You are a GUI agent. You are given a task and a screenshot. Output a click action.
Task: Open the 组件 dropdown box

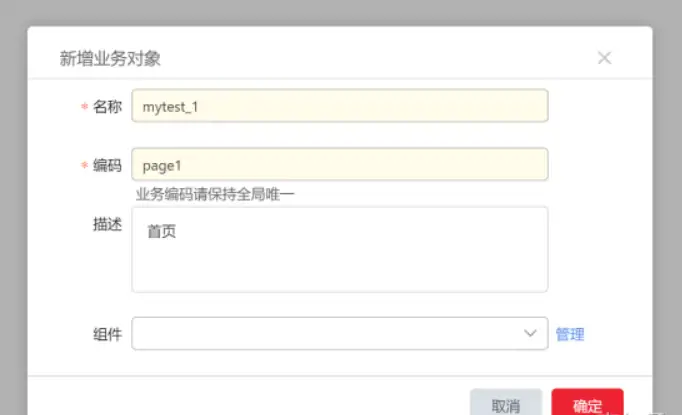click(x=330, y=334)
